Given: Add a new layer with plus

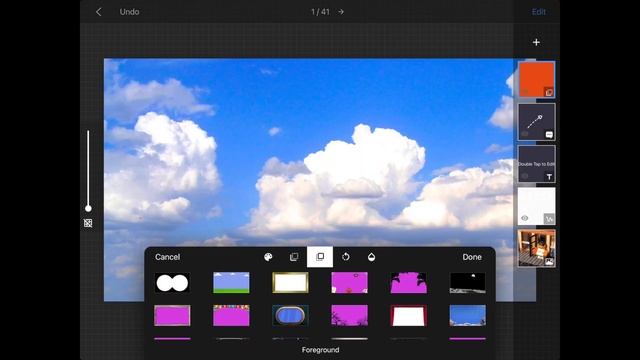Looking at the screenshot, I should [536, 42].
